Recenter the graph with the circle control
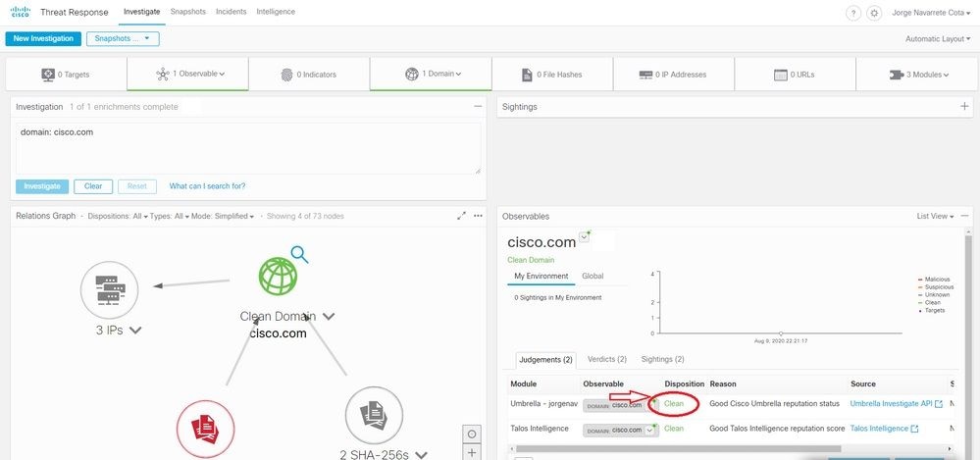 (x=472, y=434)
